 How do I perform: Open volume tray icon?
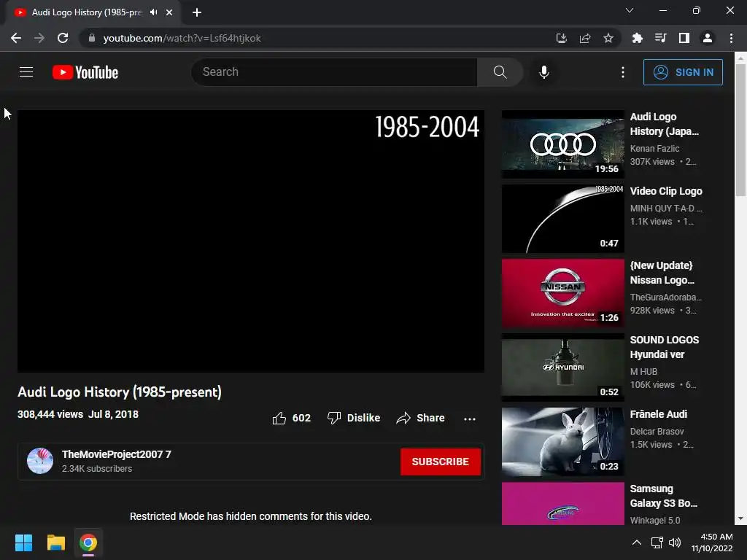click(675, 542)
